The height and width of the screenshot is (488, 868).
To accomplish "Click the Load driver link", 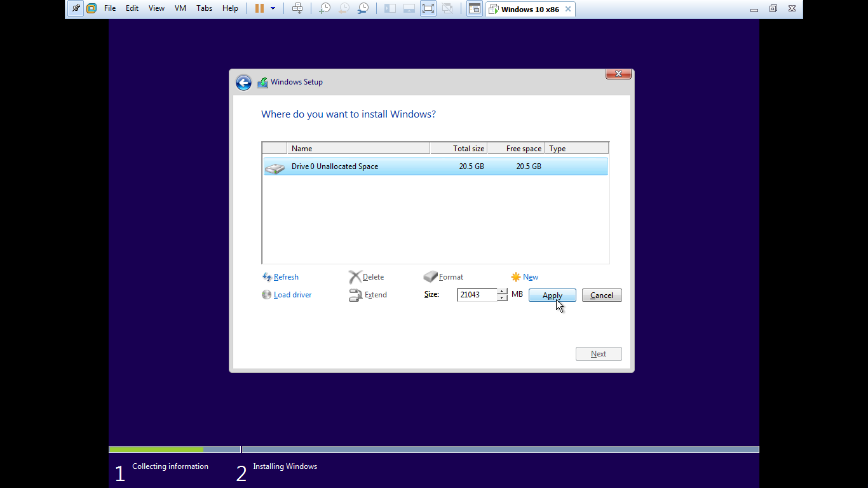I will 292,295.
